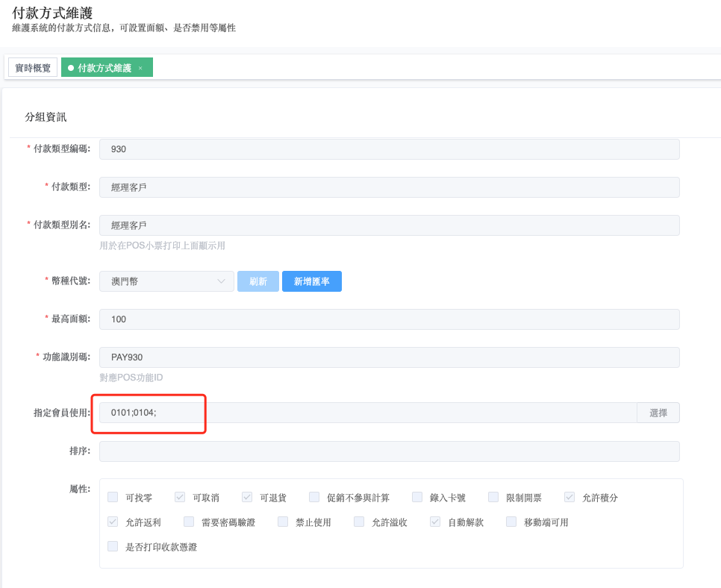
Task: Click the 新增匯率 button
Action: 312,281
